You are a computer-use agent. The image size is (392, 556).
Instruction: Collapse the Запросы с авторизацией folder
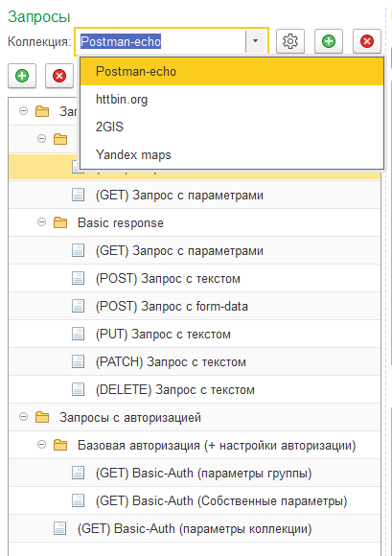tap(23, 417)
